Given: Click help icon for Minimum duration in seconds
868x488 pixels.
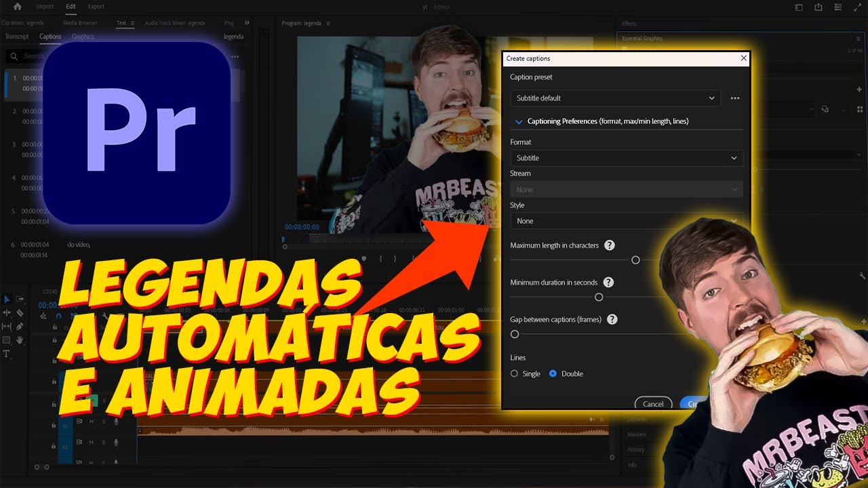Looking at the screenshot, I should [x=608, y=282].
